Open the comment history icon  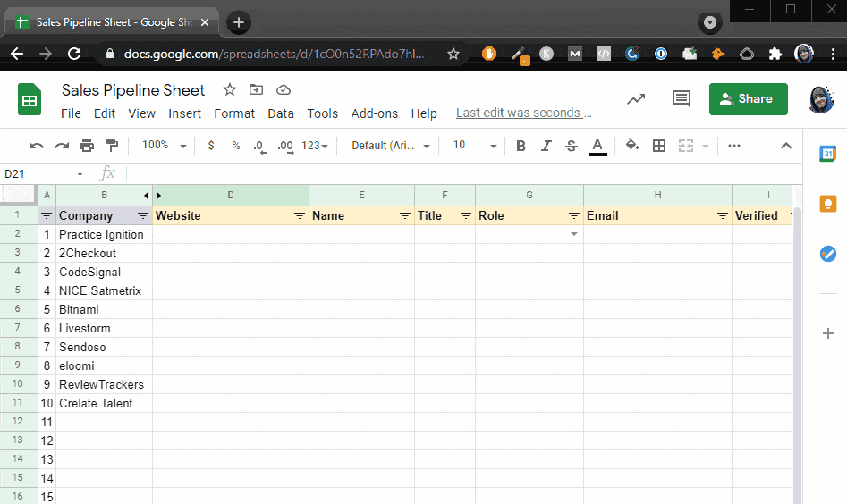click(x=682, y=99)
